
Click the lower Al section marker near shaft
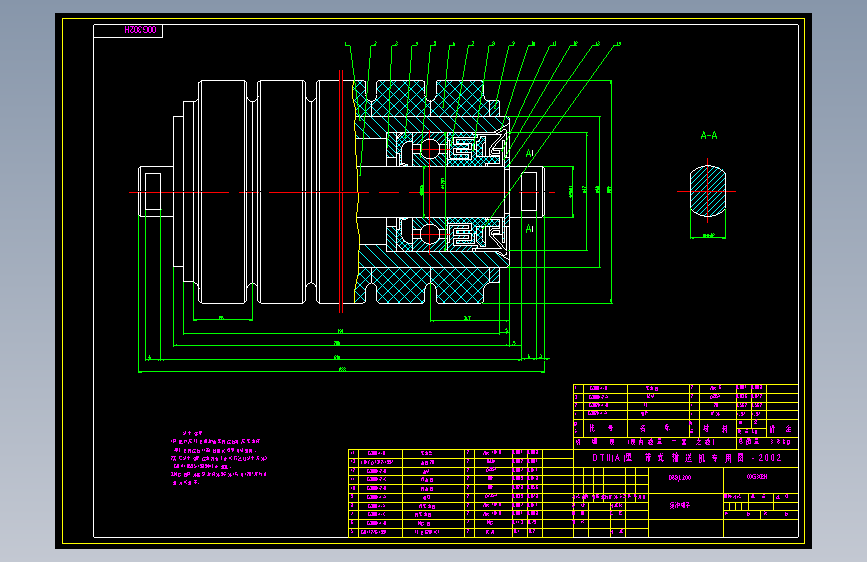pos(529,228)
